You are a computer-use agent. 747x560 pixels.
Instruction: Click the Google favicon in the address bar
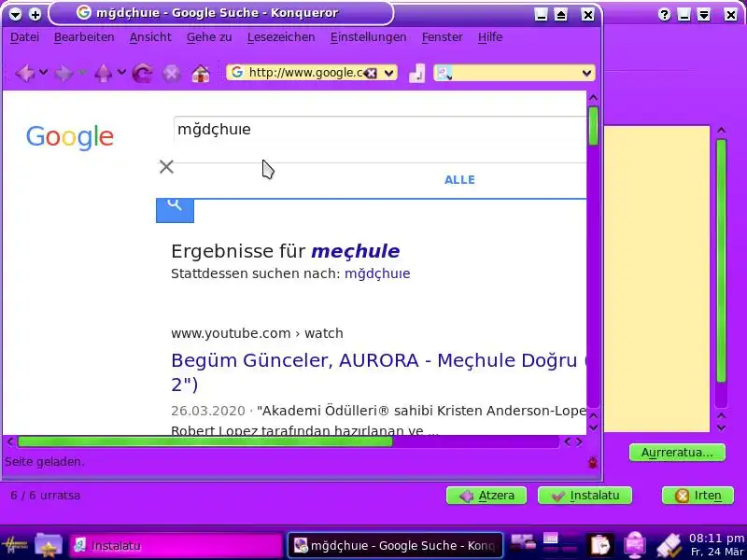(237, 73)
